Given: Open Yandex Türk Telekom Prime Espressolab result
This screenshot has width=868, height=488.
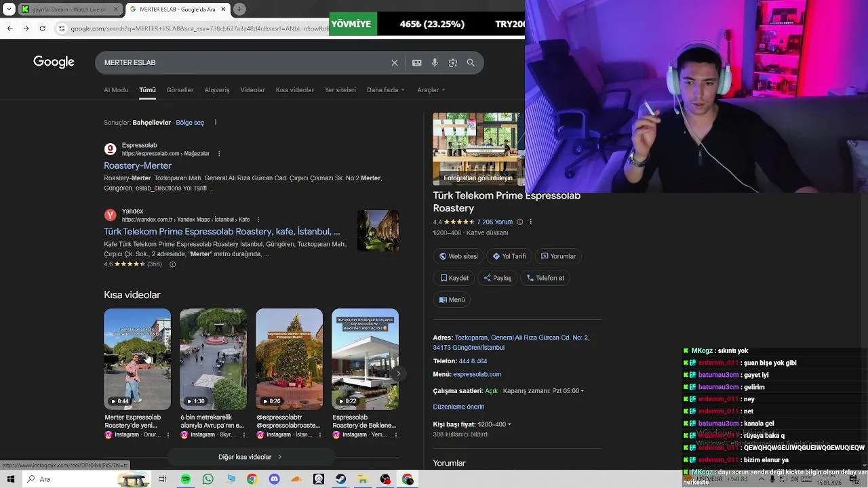Looking at the screenshot, I should pos(222,232).
